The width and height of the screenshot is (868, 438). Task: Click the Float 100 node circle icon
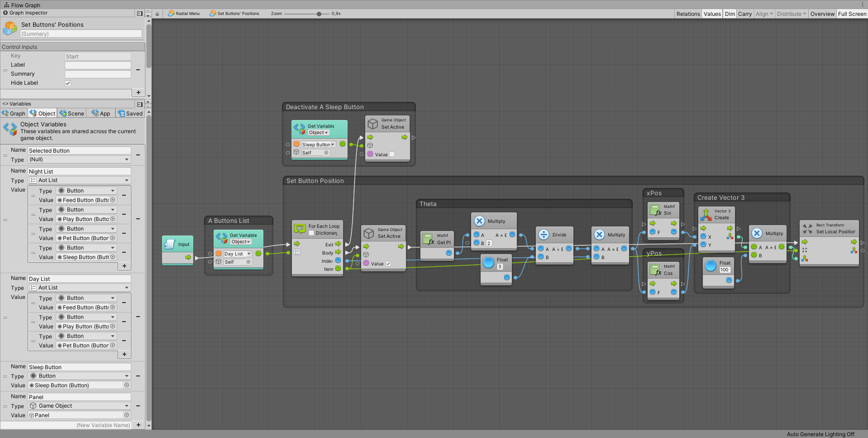(711, 266)
